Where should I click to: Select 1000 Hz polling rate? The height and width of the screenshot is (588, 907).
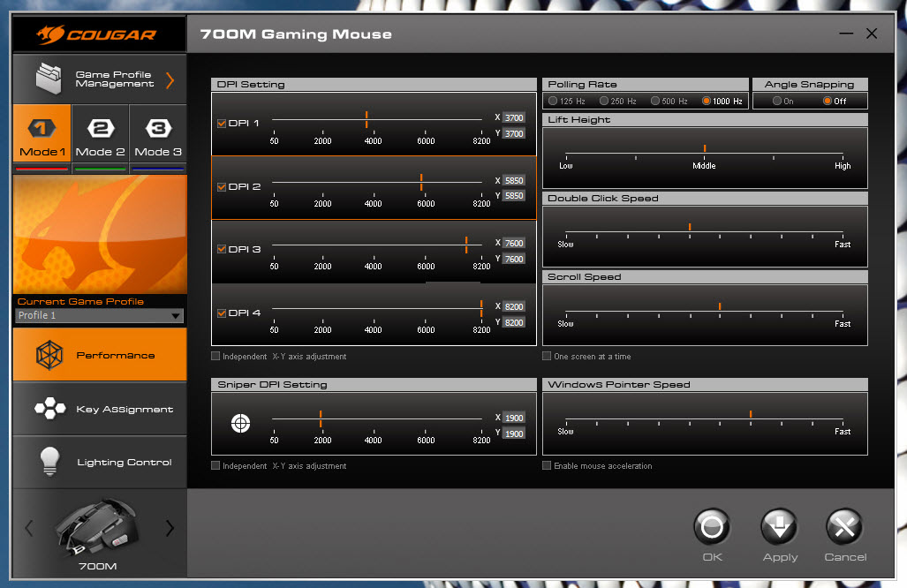tap(707, 101)
